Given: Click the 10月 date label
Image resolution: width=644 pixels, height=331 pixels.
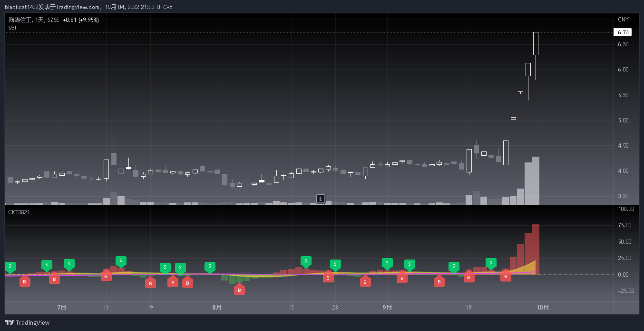Looking at the screenshot, I should (543, 308).
